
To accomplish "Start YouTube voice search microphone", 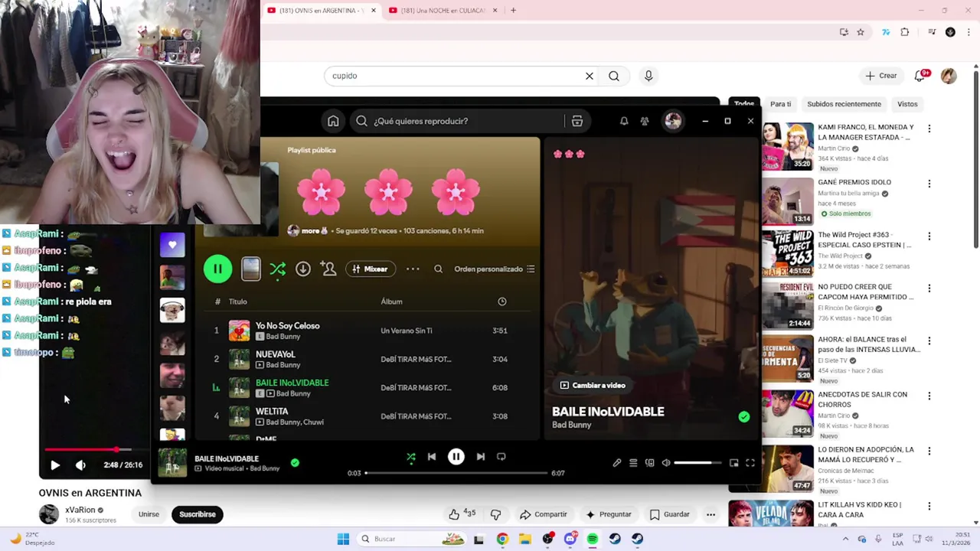I will 648,76.
